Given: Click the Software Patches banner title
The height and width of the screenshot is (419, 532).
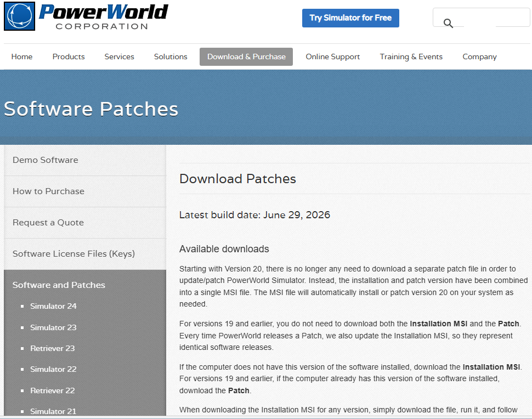Looking at the screenshot, I should point(91,109).
